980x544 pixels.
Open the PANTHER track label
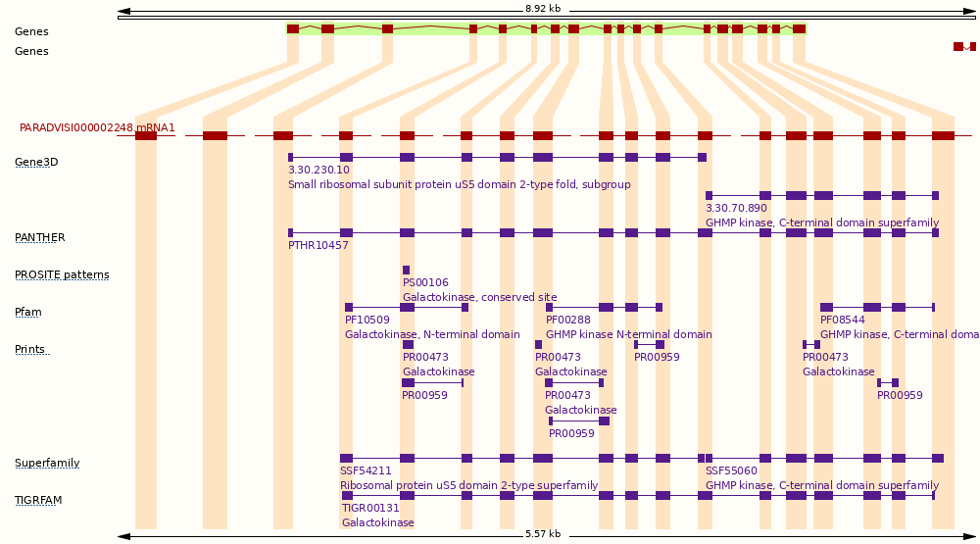pyautogui.click(x=39, y=237)
